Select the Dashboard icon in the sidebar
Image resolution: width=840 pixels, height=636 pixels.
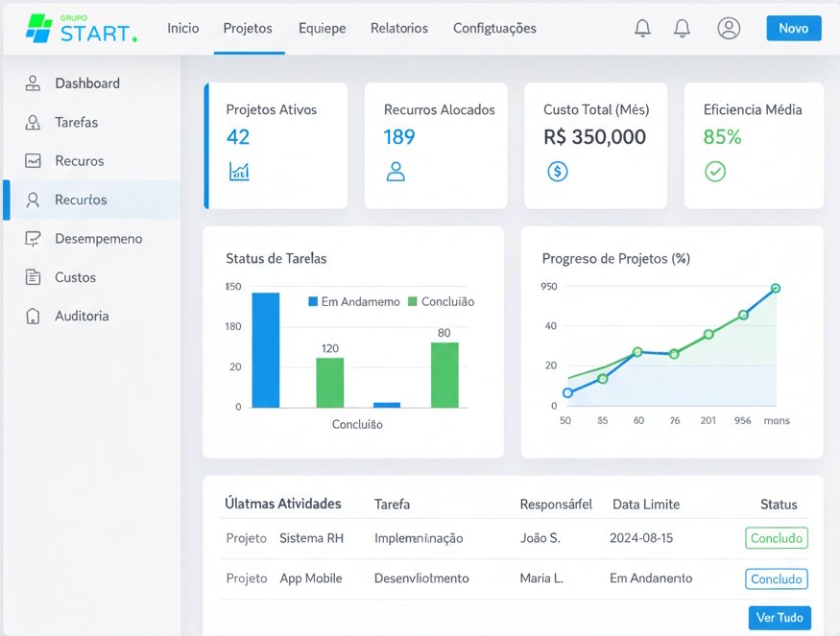pyautogui.click(x=34, y=83)
